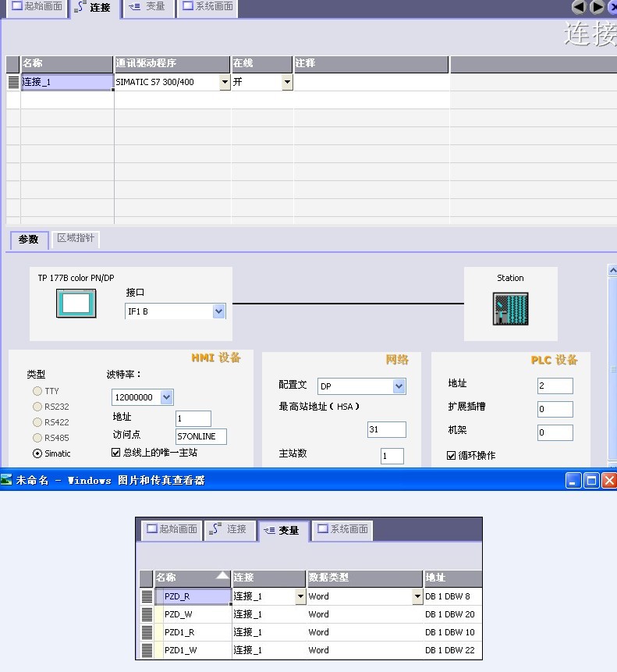617x672 pixels.
Task: Click the 机架 input field
Action: (555, 432)
